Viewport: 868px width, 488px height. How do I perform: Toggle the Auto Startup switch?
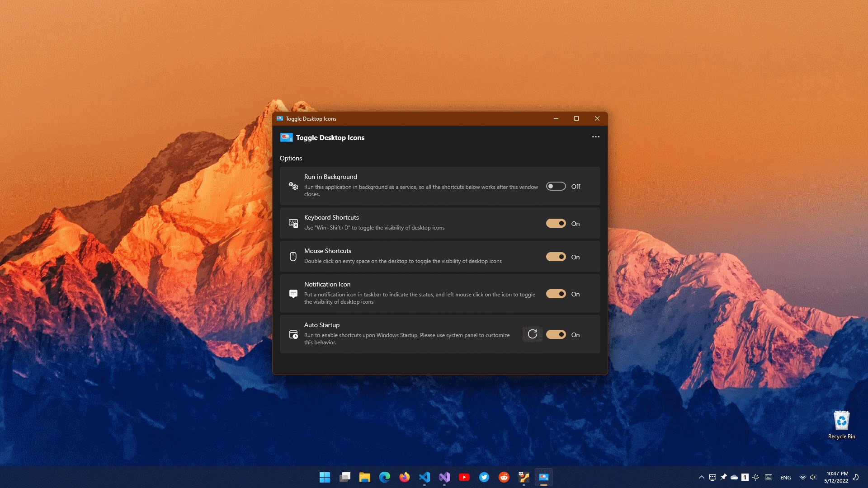tap(556, 334)
